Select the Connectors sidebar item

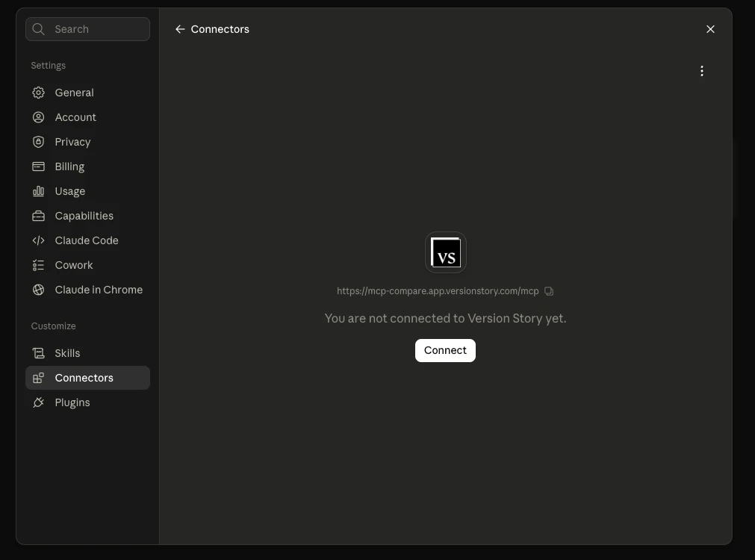point(87,378)
